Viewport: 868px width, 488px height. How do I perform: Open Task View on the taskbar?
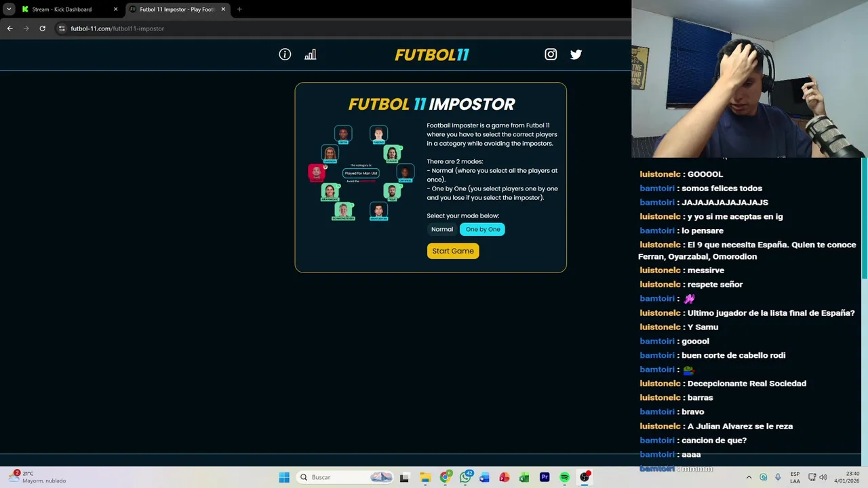tap(404, 477)
